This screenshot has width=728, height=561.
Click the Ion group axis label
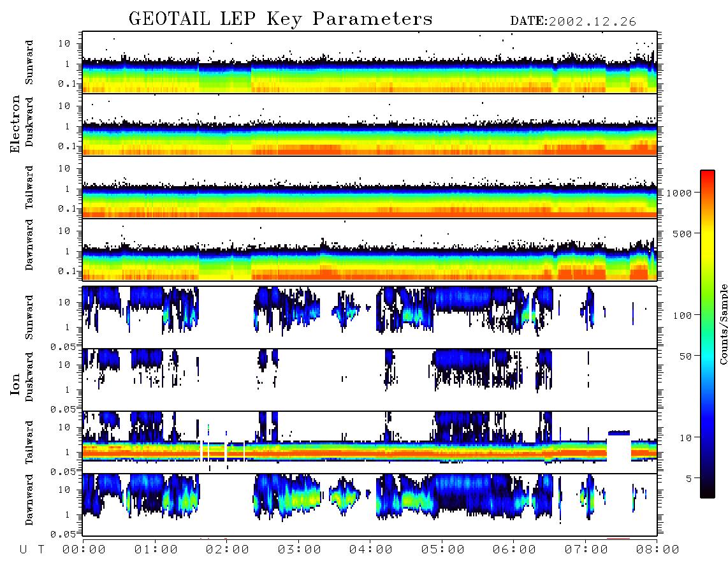click(x=15, y=384)
